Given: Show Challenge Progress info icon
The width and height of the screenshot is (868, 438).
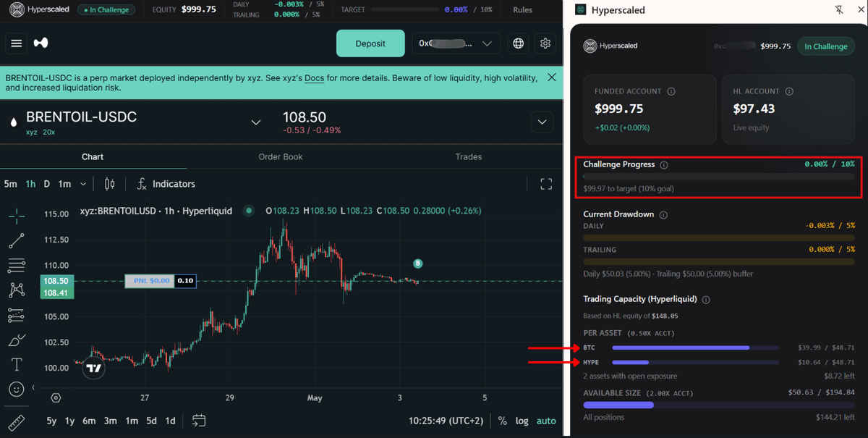Looking at the screenshot, I should click(664, 164).
